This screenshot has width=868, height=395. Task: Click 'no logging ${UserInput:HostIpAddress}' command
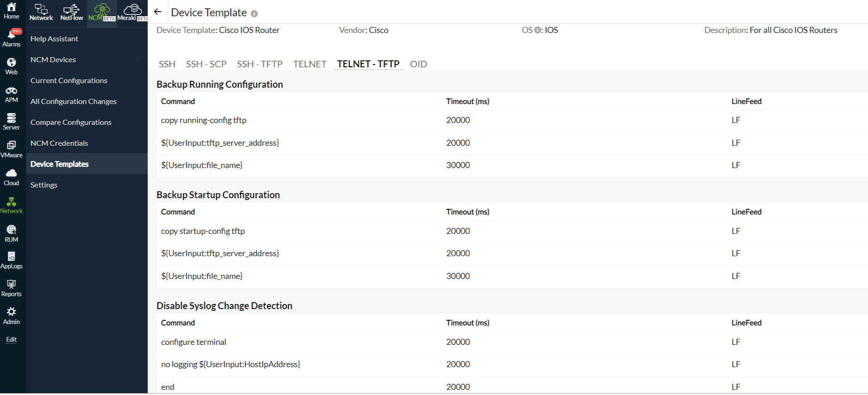[x=231, y=364]
